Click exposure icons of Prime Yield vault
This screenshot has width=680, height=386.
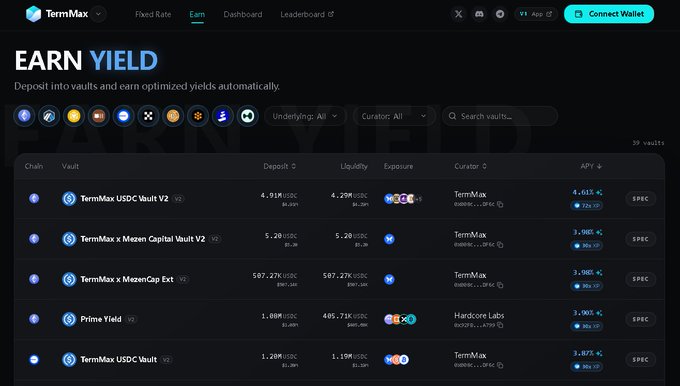[400, 319]
